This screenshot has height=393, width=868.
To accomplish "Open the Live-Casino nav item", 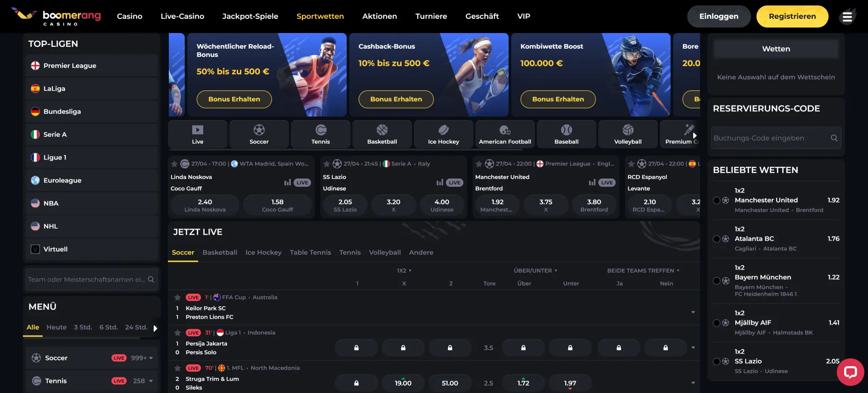I will pos(182,17).
